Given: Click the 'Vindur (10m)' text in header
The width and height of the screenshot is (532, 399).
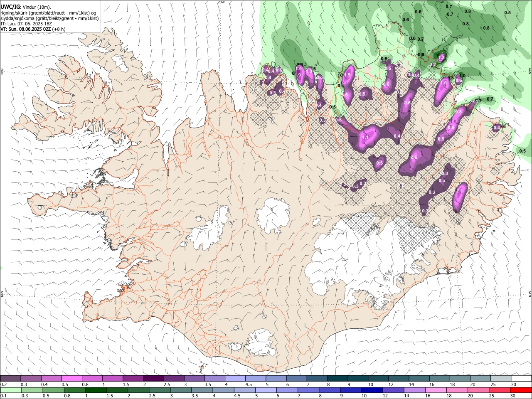Looking at the screenshot, I should [x=37, y=7].
